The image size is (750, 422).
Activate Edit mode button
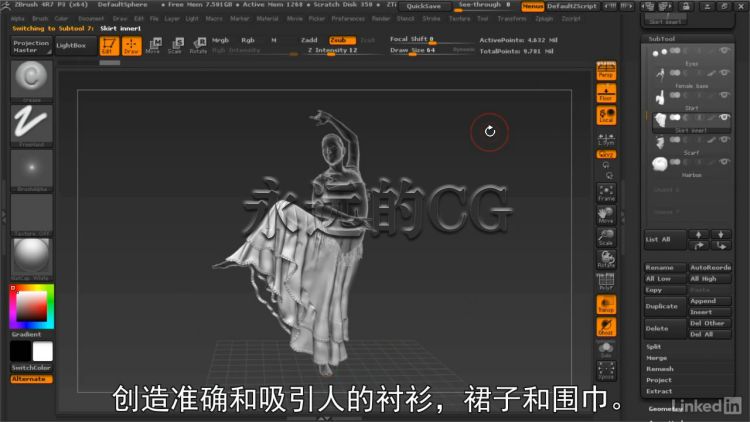click(x=109, y=46)
